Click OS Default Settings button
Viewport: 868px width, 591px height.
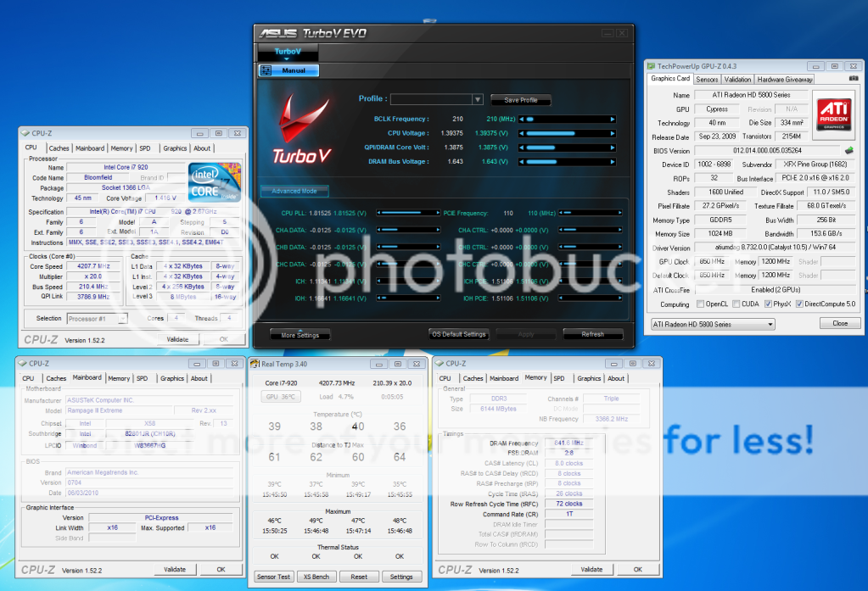(459, 334)
